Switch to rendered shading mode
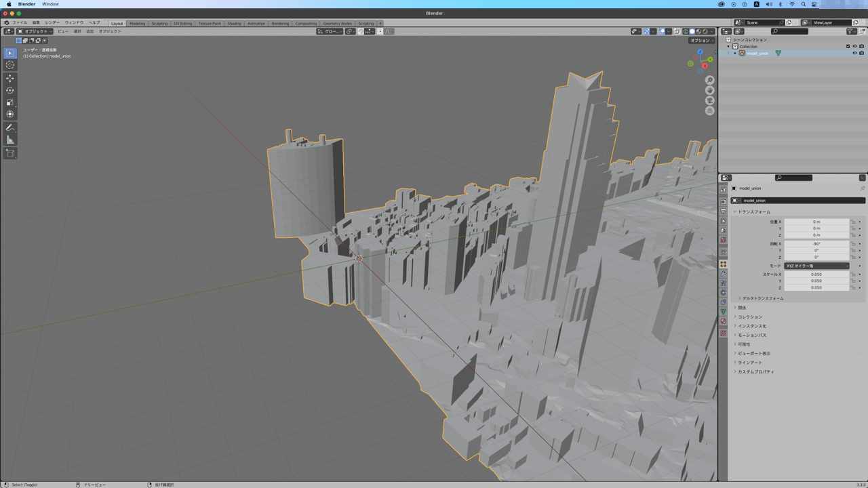Screen dimensions: 868x488 (705, 31)
